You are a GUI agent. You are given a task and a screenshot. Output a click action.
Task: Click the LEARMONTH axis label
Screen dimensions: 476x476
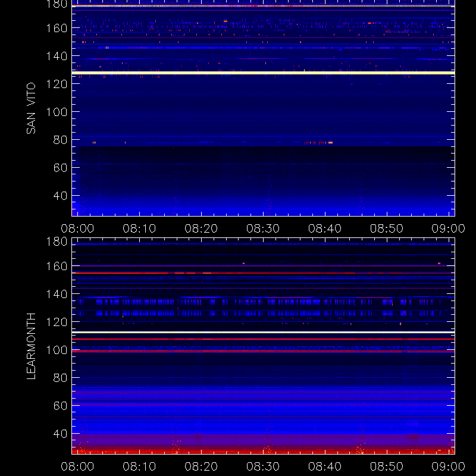click(31, 346)
